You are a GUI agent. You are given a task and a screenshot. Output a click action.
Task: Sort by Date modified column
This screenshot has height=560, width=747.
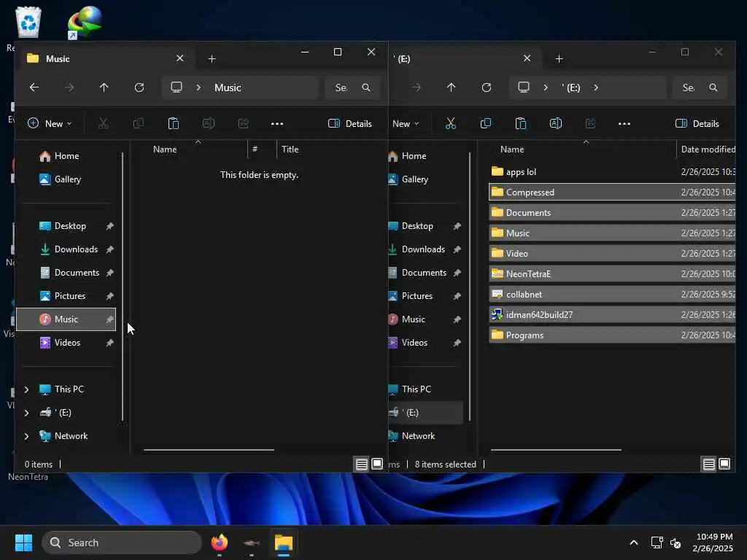[706, 149]
